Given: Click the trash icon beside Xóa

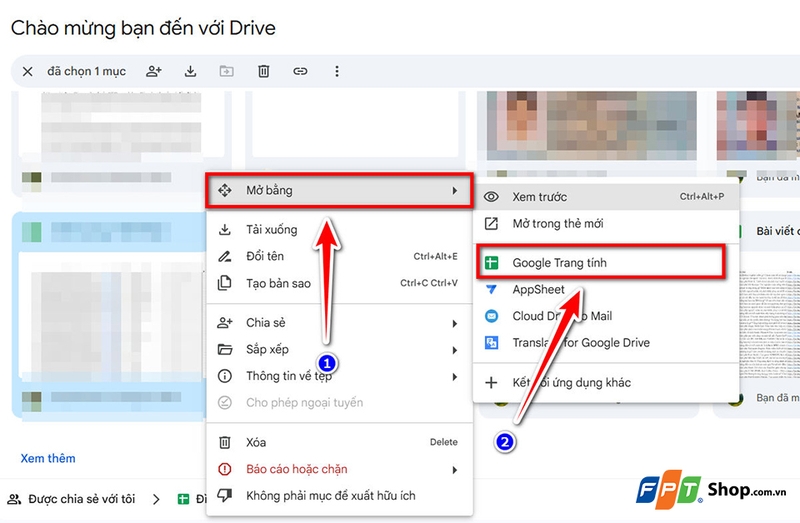Looking at the screenshot, I should [x=224, y=442].
